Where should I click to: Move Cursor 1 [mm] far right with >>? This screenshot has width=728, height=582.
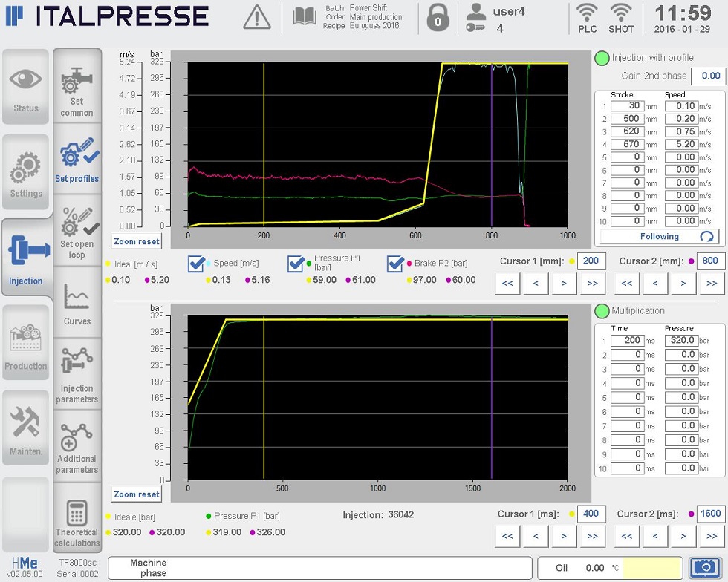[593, 283]
